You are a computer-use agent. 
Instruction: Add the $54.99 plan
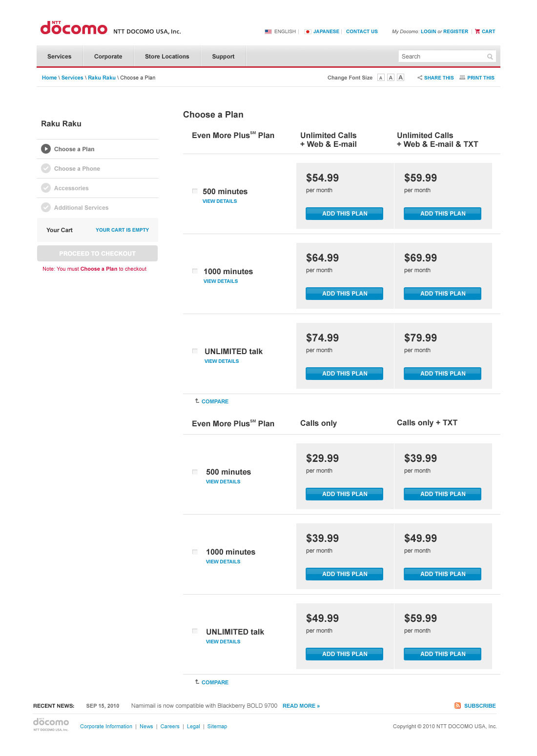pyautogui.click(x=344, y=214)
